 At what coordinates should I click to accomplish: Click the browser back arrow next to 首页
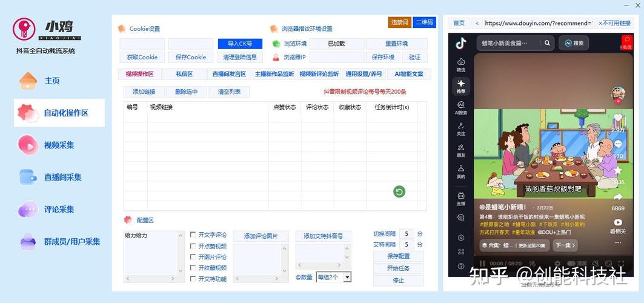477,23
